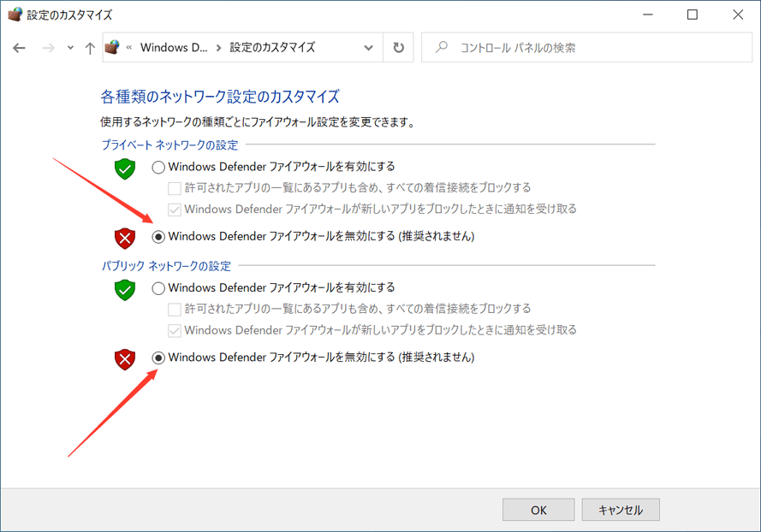Click the description text about firewall settings

tap(258, 122)
